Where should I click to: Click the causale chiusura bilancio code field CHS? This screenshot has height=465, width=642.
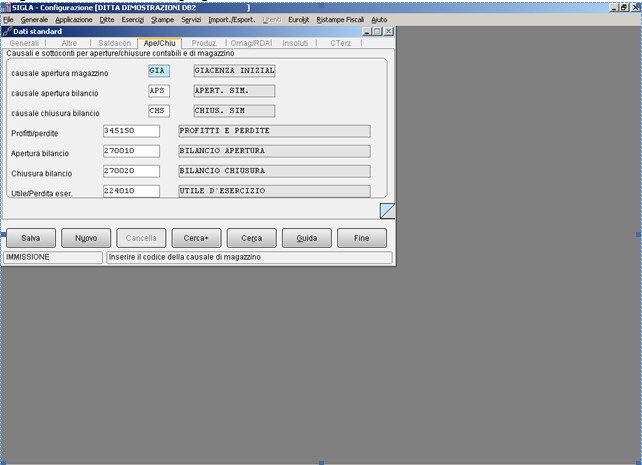pos(159,111)
